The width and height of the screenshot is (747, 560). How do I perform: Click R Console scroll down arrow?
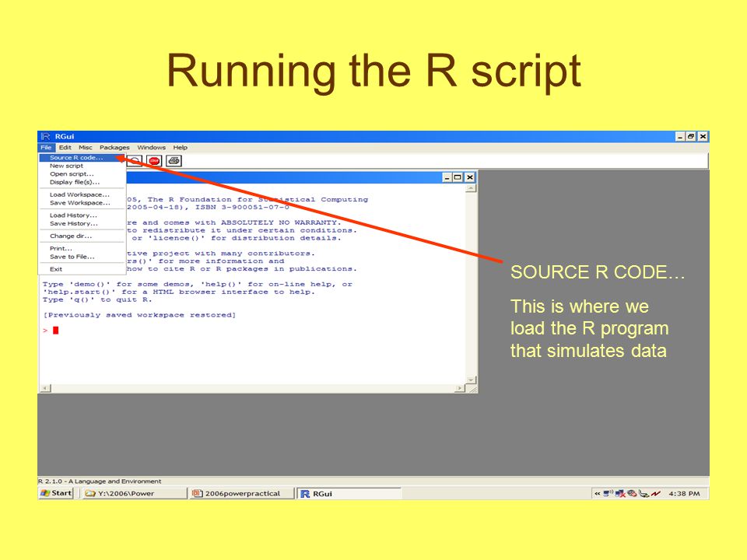coord(471,380)
